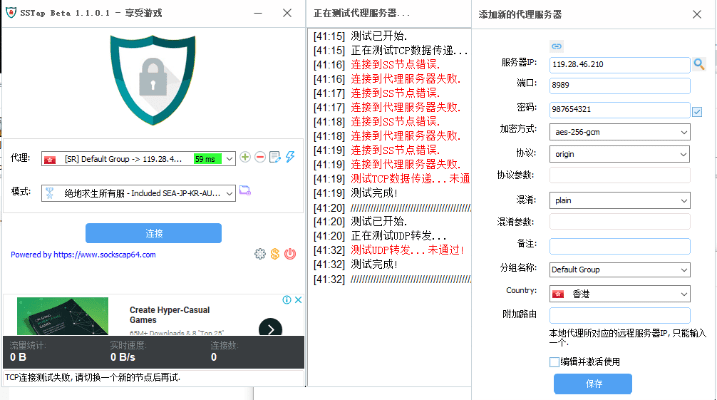
Task: Click the 服务器IP input field
Action: point(620,64)
